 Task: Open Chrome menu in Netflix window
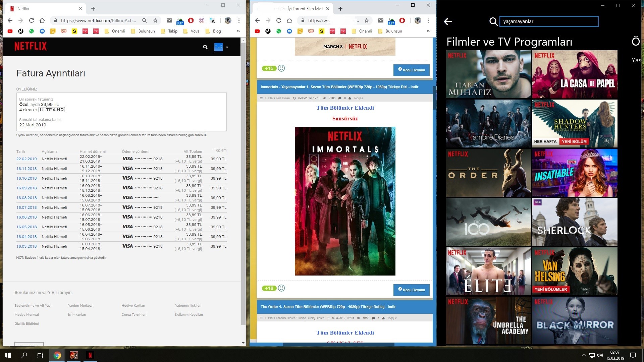239,20
